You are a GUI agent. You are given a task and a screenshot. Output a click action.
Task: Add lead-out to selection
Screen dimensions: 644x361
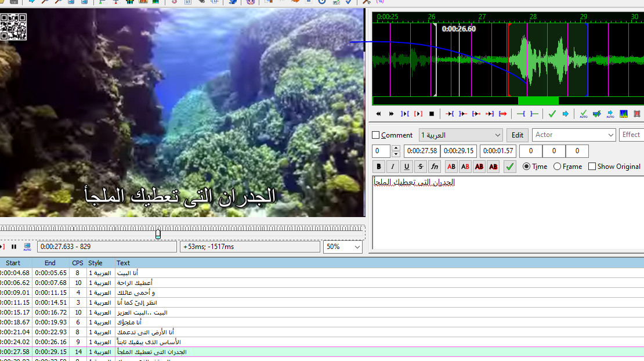(534, 114)
